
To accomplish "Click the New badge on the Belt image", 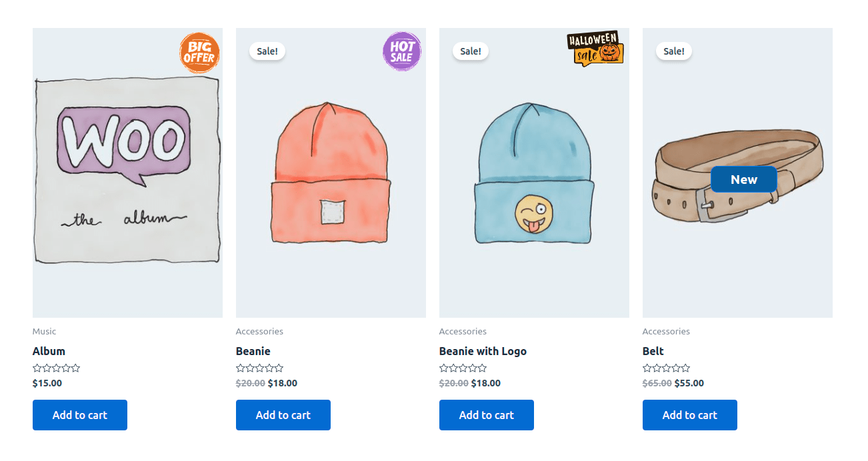I will coord(743,179).
